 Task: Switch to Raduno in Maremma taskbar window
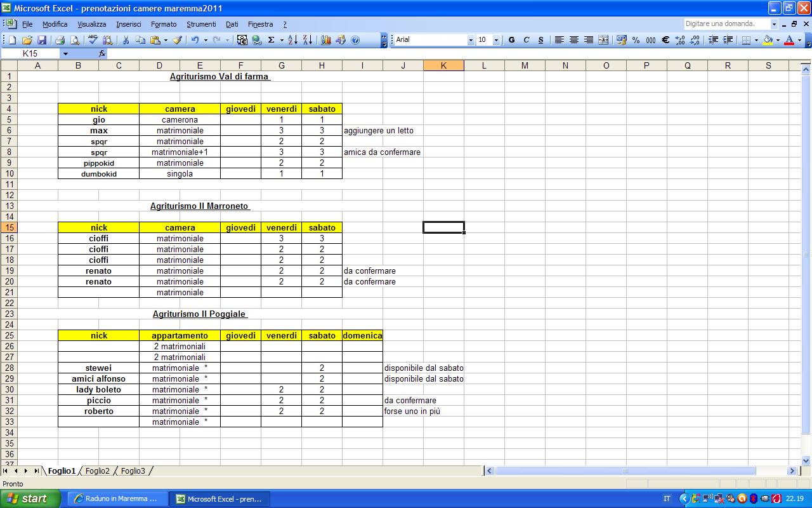117,498
